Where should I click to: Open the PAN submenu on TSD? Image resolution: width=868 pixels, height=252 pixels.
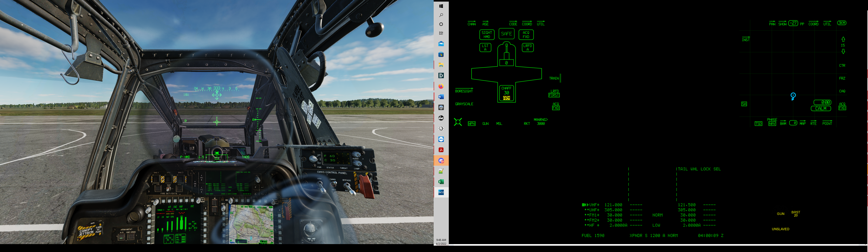772,24
